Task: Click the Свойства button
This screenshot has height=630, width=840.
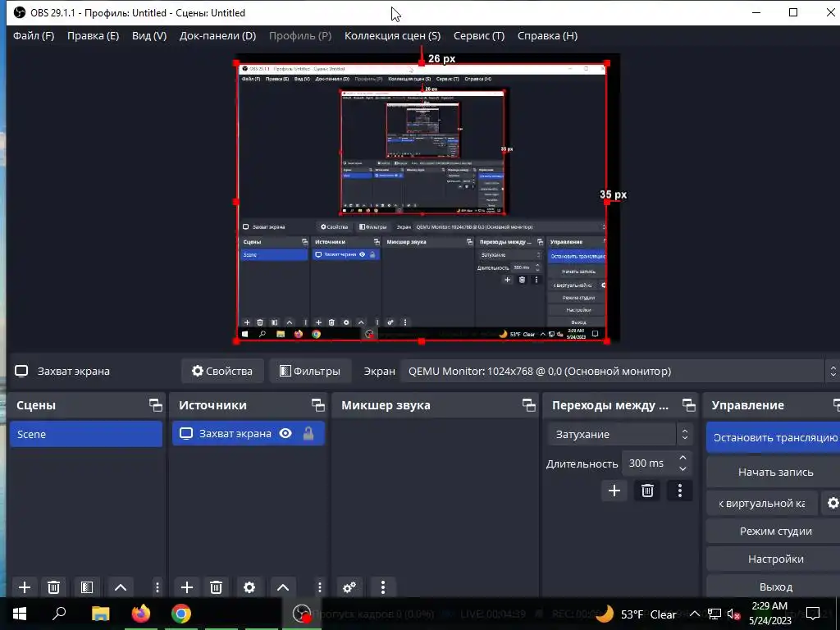Action: click(222, 372)
